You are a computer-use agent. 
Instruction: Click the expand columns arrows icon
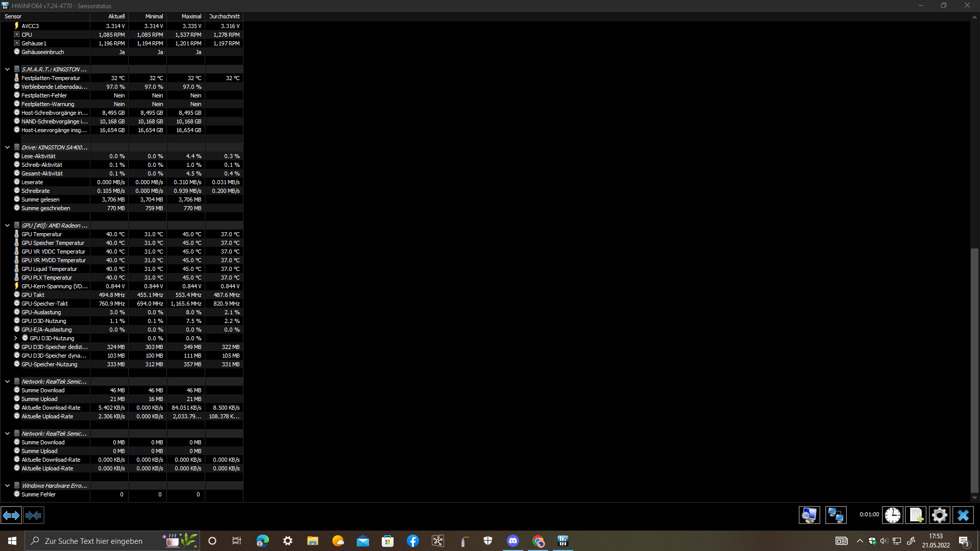point(11,515)
